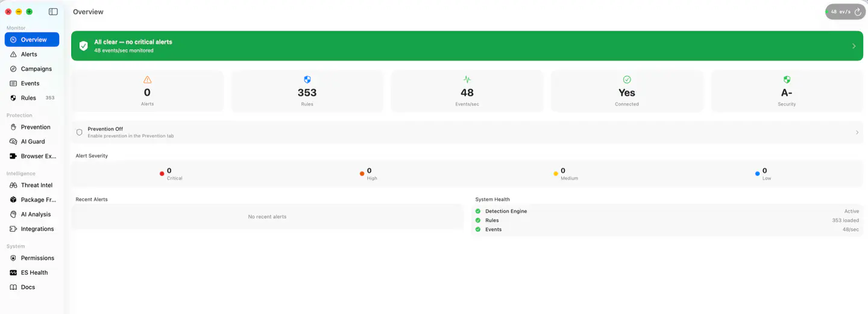Select the Events sidebar item

coord(32,83)
